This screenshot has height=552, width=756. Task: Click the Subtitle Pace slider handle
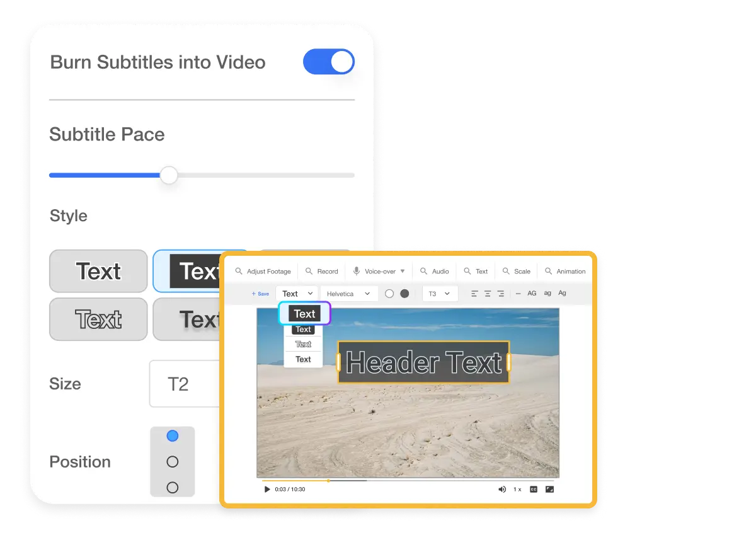point(169,175)
